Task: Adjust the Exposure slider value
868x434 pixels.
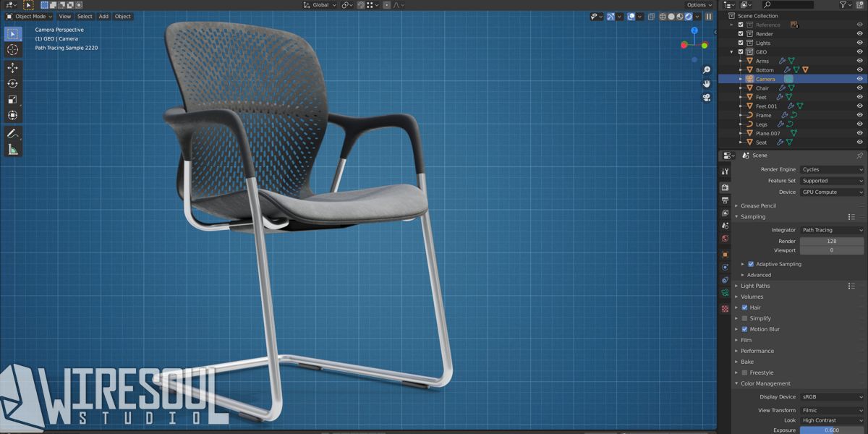Action: (830, 430)
